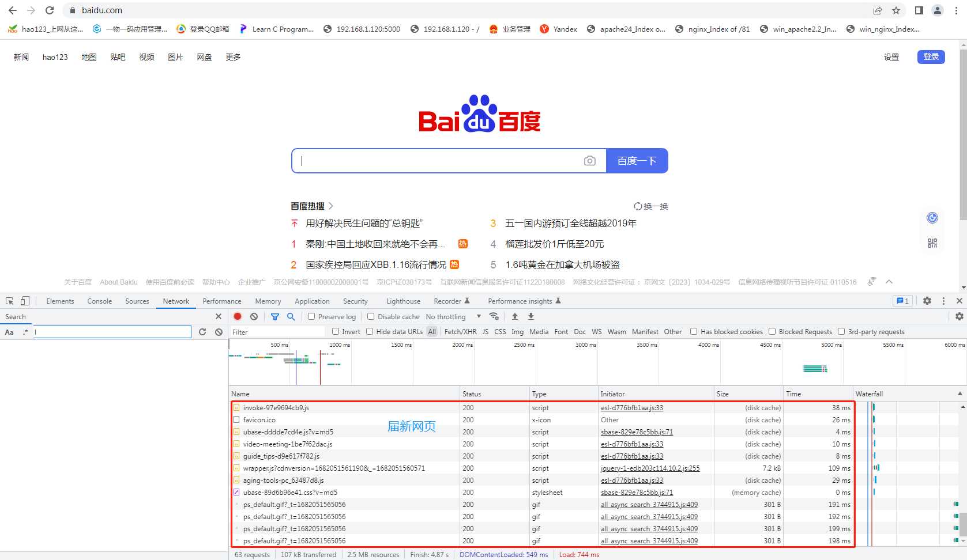Open the Performance tab
This screenshot has width=967, height=560.
pyautogui.click(x=222, y=301)
